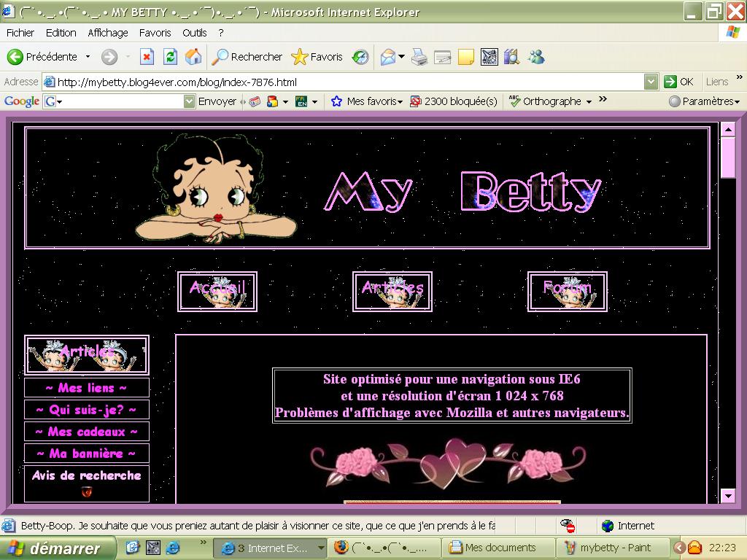Open the Affichage menu

point(108,33)
